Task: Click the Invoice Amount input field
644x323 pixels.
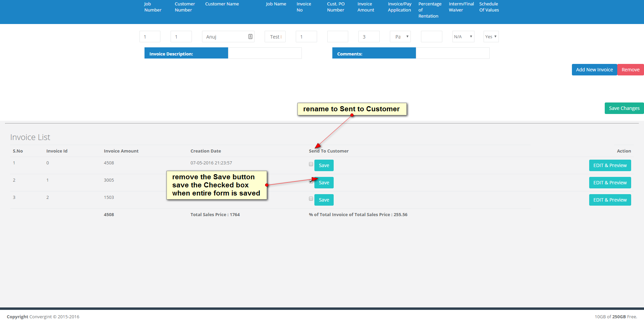Action: point(369,37)
